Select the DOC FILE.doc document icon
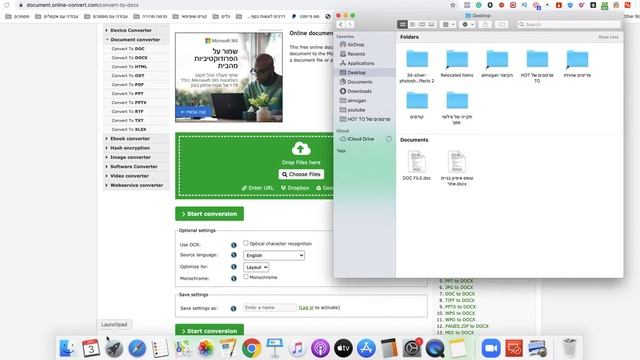Screen dimensions: 640x360 416,162
